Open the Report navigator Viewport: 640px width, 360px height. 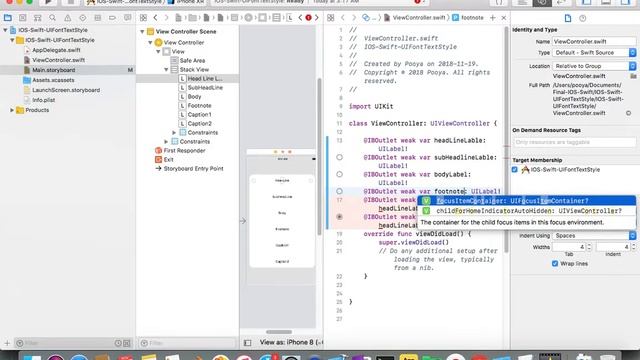pos(128,18)
